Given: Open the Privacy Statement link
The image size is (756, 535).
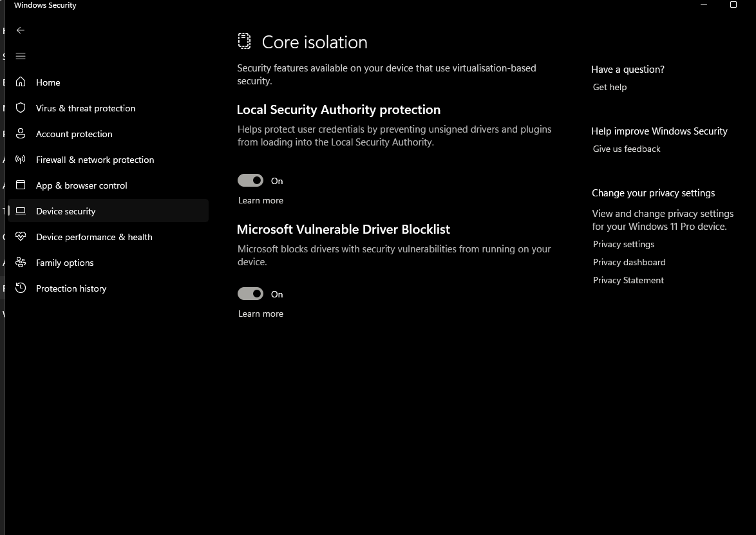Looking at the screenshot, I should point(628,280).
